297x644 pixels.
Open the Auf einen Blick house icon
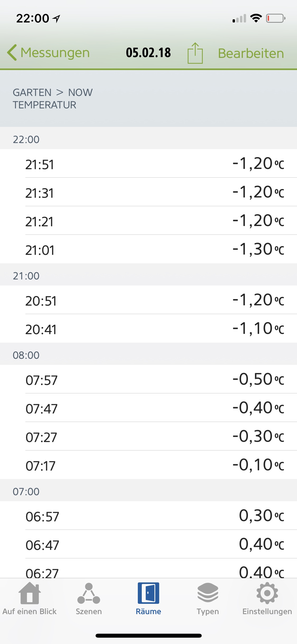click(x=30, y=593)
